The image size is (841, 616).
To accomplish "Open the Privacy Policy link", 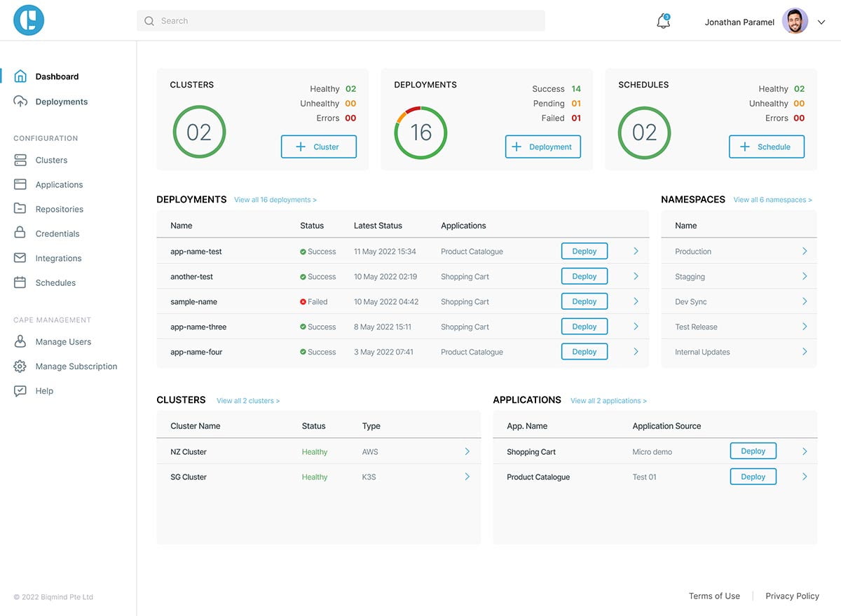I will 792,596.
